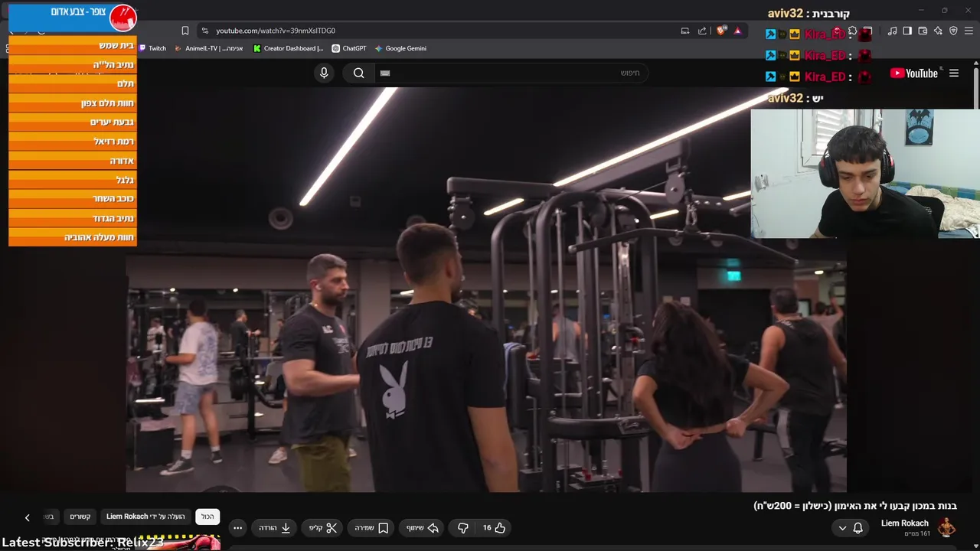
Task: Click the alert row 'גבעת יערים'
Action: click(x=73, y=122)
